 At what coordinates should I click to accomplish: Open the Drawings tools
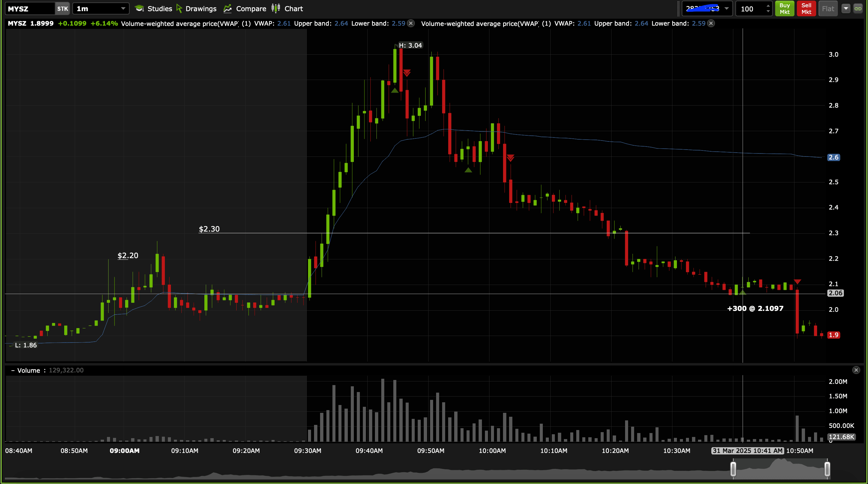coord(197,8)
